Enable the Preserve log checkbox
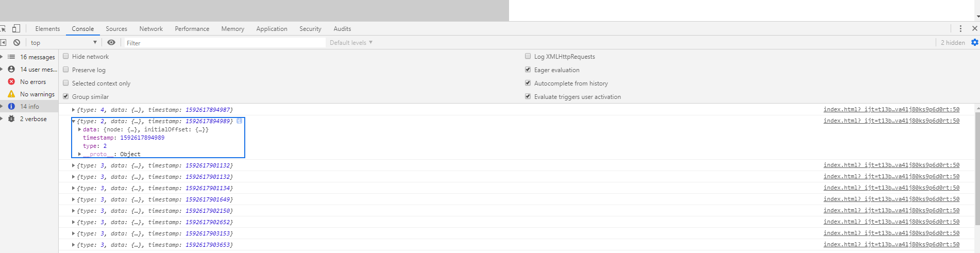Viewport: 980px width, 253px height. 66,70
